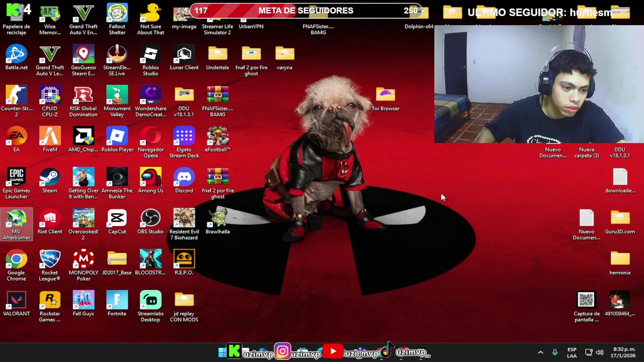Launch R.E.P.O. from the desktop
Viewport: 644px width, 362px height.
click(184, 263)
